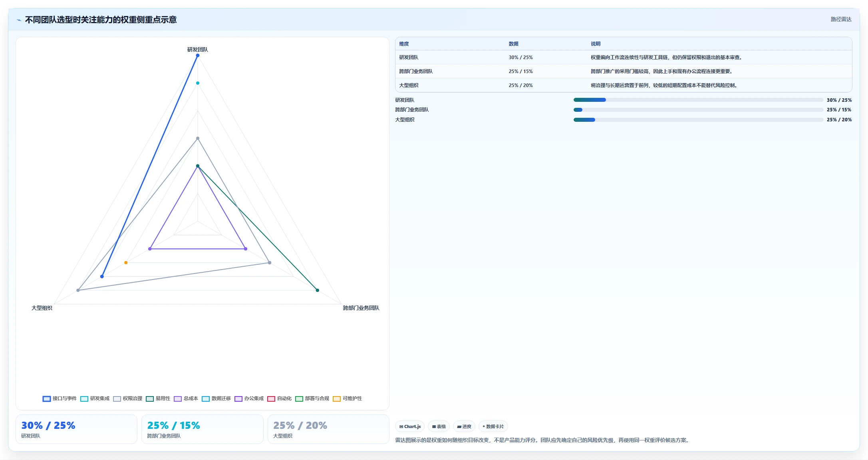Click table cell '25% / 20%'
This screenshot has height=460, width=868.
[x=520, y=85]
